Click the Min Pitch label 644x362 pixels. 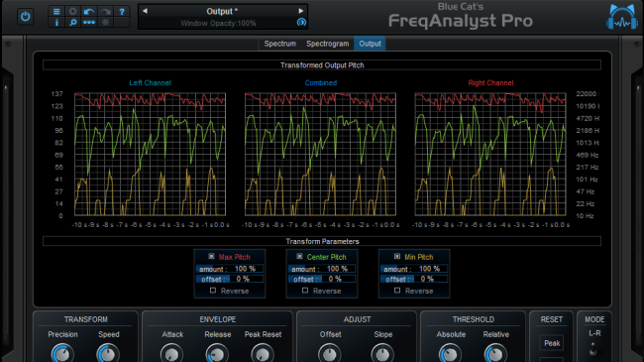click(x=419, y=257)
